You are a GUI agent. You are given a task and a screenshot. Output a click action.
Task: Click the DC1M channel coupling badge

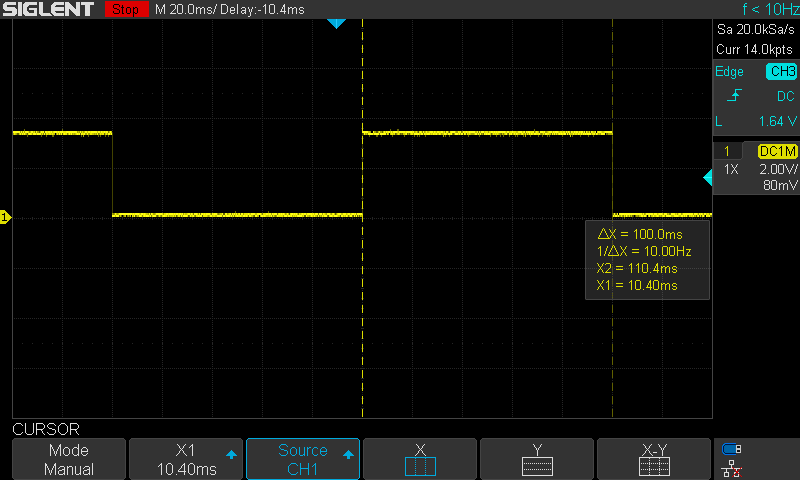[778, 151]
